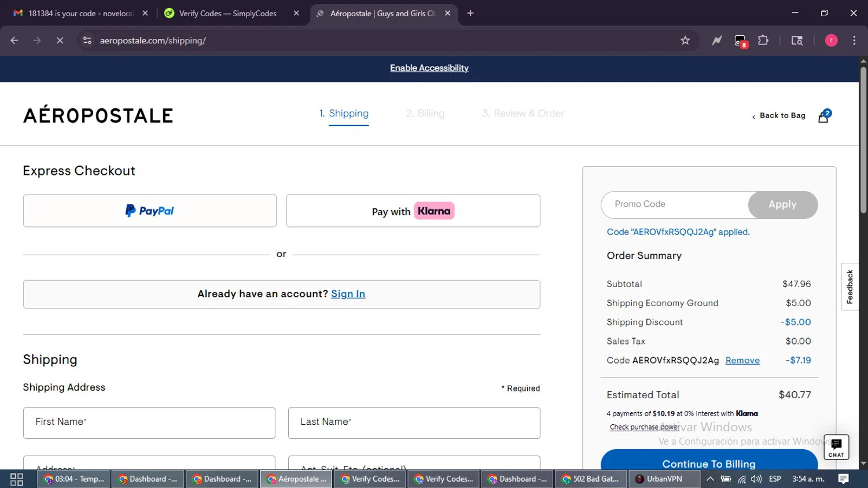Remove the AEROVfxRSQQJ2Ag promo code
The image size is (868, 488).
pos(742,361)
